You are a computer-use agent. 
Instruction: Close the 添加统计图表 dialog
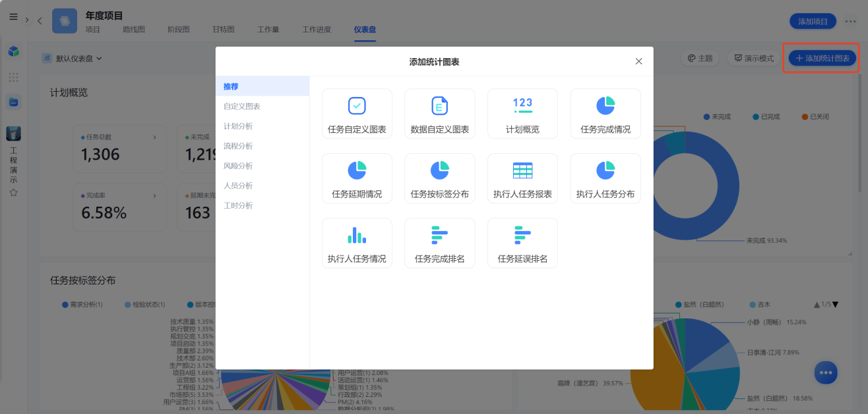[x=638, y=61]
